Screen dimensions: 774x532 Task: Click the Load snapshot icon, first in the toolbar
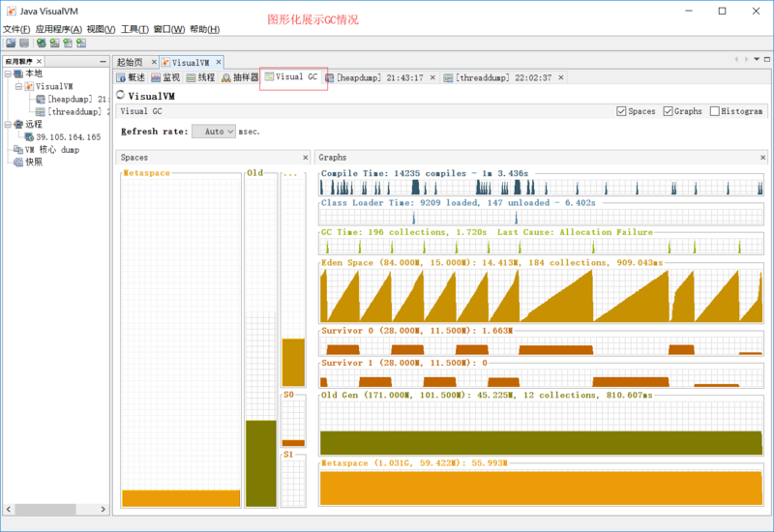[11, 44]
